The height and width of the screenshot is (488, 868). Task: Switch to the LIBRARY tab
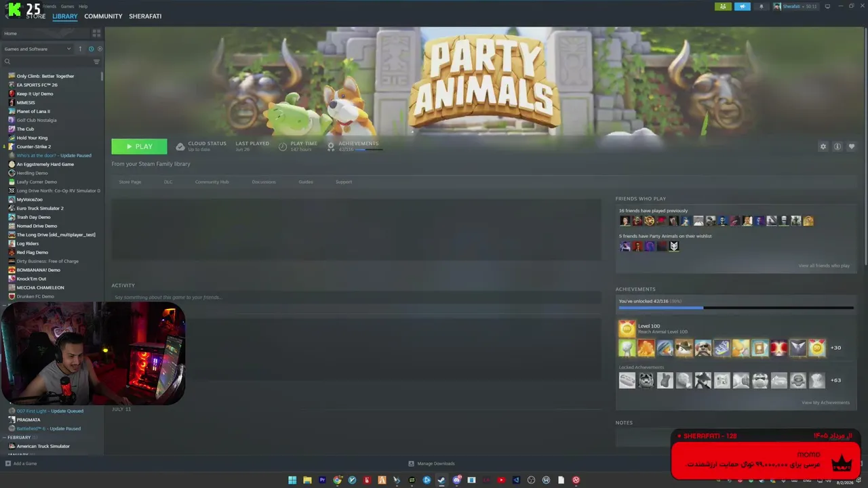(65, 16)
